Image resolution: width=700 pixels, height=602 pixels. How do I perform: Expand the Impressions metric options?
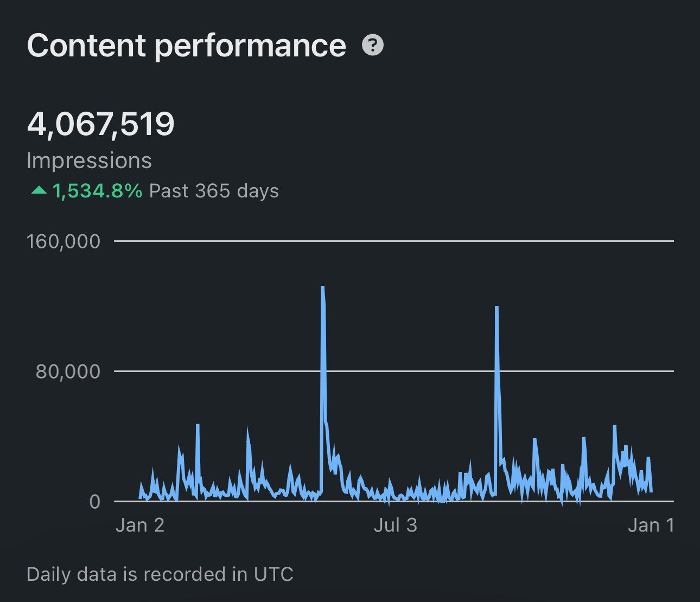tap(90, 161)
